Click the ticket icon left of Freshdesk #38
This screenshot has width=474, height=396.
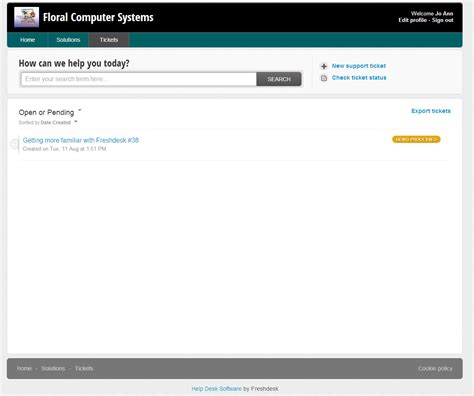coord(14,144)
